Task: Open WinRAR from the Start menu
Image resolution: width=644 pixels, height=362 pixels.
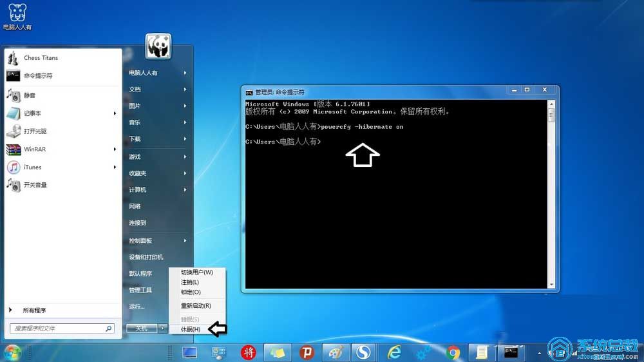Action: (35, 149)
